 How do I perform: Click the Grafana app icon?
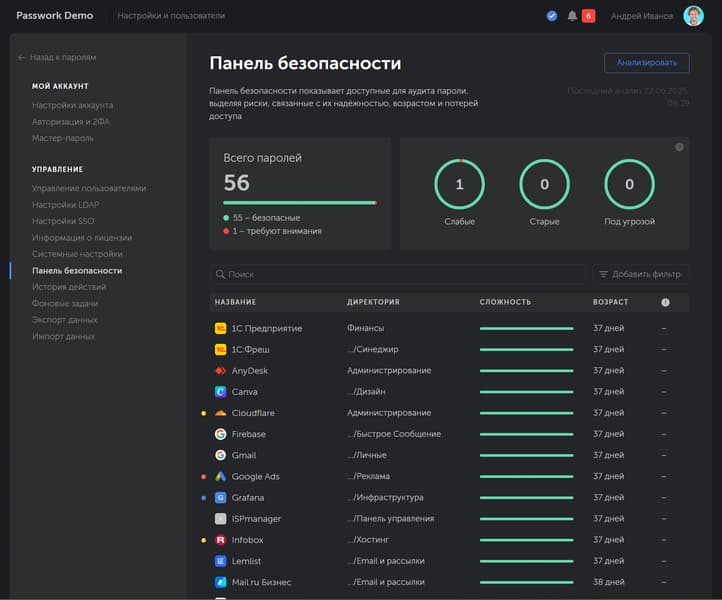(220, 498)
